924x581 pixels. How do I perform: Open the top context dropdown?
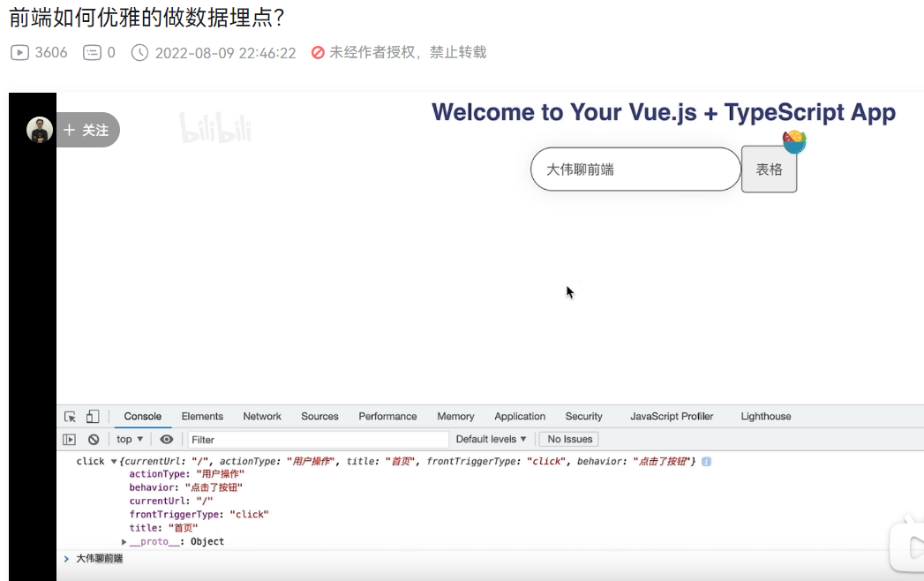tap(130, 440)
